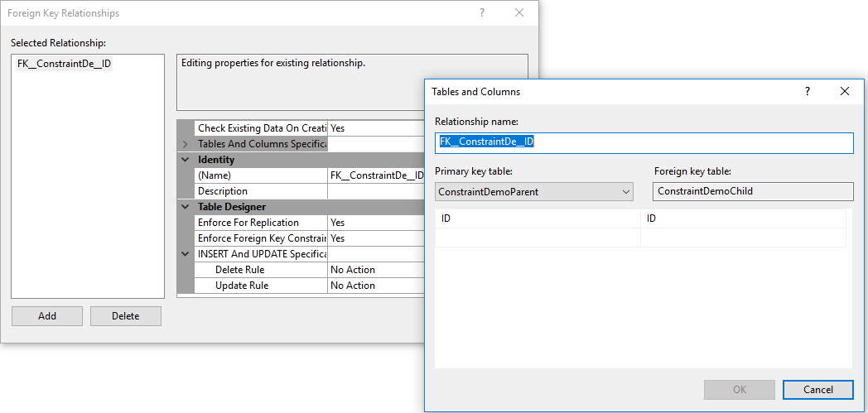Viewport: 868px width, 413px height.
Task: Click the help question mark in Tables and Columns
Action: tap(808, 92)
